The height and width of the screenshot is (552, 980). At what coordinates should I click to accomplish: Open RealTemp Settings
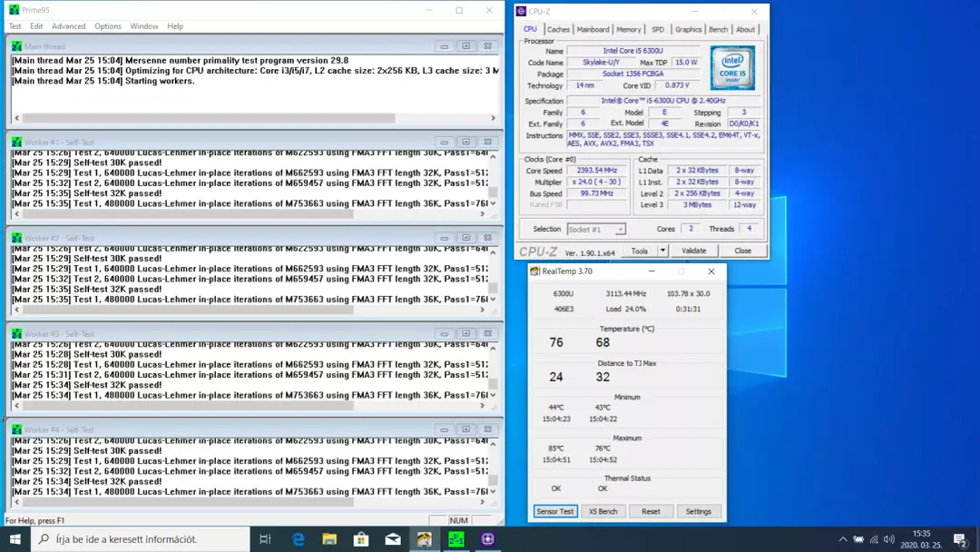coord(699,511)
